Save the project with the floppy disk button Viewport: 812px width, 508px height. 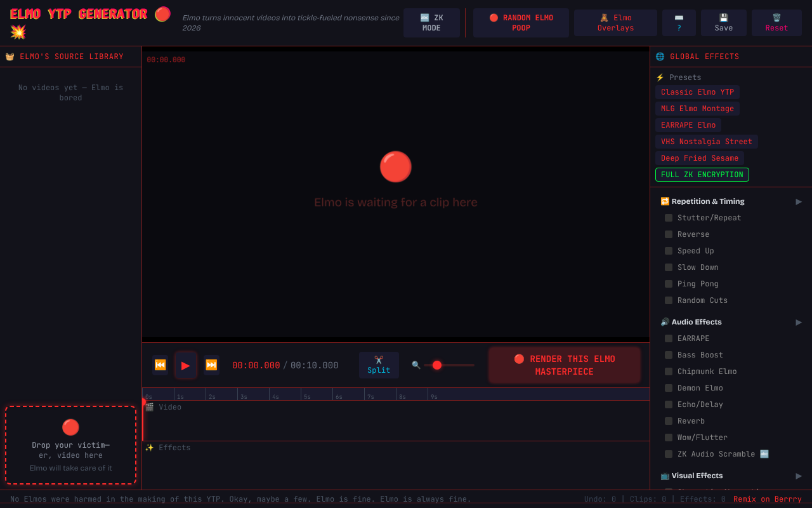(x=724, y=23)
